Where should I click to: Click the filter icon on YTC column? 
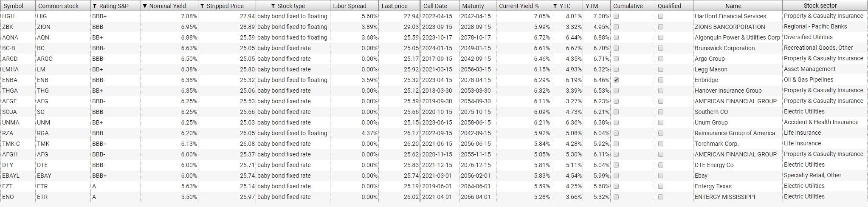tap(555, 6)
